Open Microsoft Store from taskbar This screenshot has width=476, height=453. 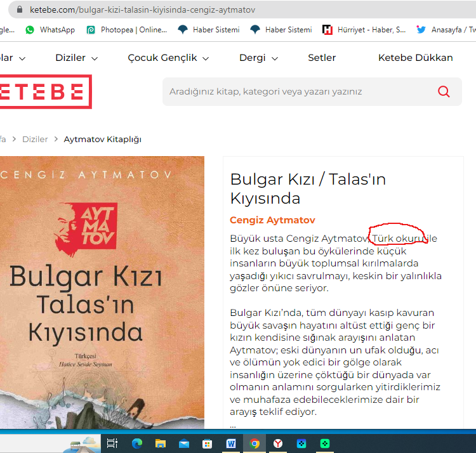tap(208, 444)
